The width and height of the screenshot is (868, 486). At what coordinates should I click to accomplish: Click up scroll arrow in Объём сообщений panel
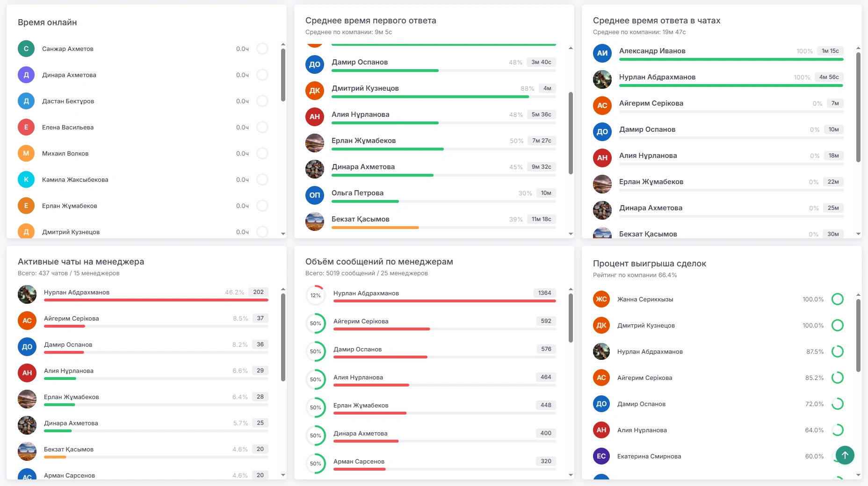coord(571,289)
